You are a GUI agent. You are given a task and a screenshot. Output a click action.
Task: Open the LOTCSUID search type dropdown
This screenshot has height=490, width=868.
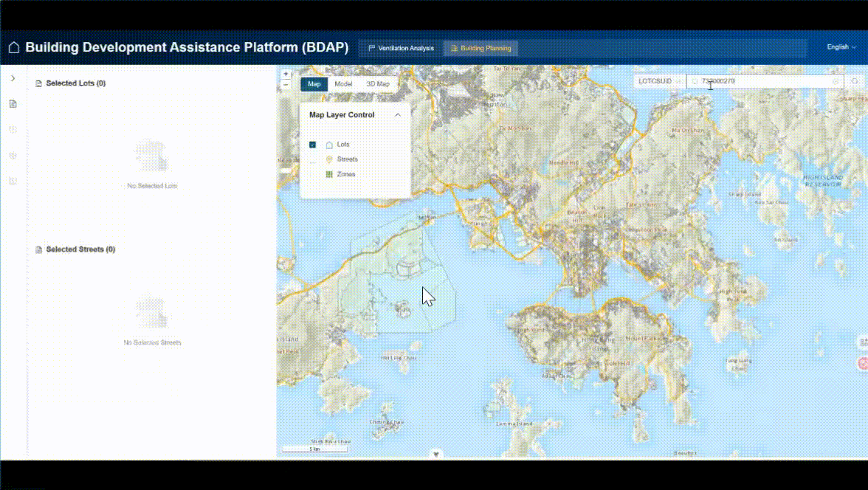pyautogui.click(x=658, y=81)
